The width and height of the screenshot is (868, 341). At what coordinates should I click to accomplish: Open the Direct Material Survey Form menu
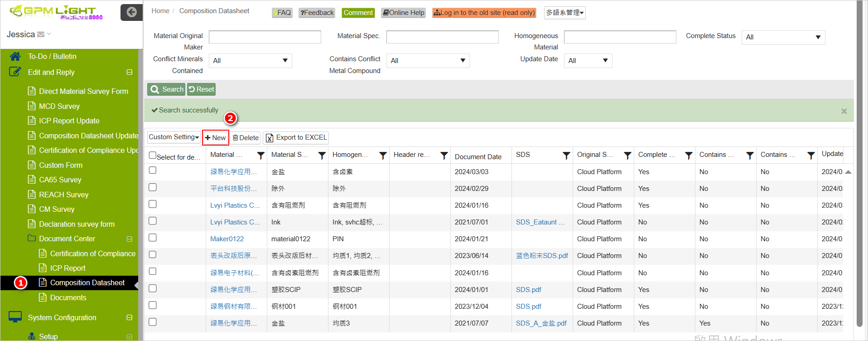click(83, 91)
